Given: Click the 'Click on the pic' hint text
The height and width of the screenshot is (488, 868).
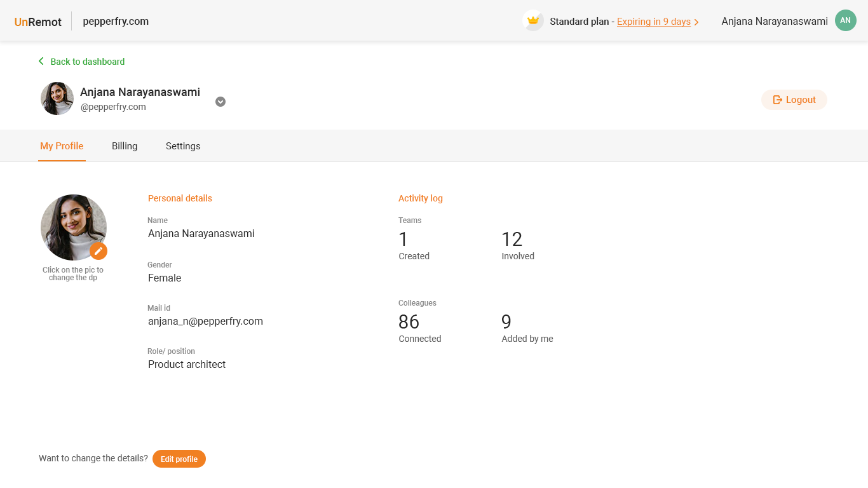Looking at the screenshot, I should 73,274.
